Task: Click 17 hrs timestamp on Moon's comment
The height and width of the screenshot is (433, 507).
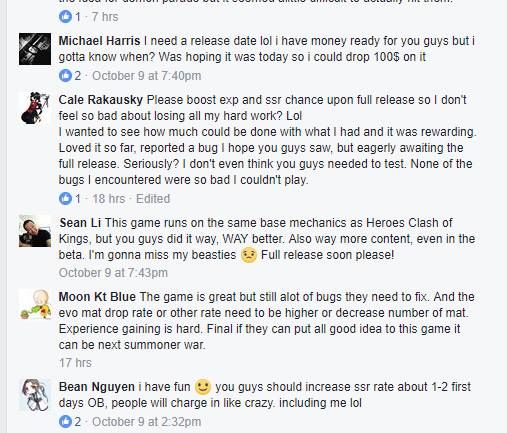Action: click(x=75, y=363)
